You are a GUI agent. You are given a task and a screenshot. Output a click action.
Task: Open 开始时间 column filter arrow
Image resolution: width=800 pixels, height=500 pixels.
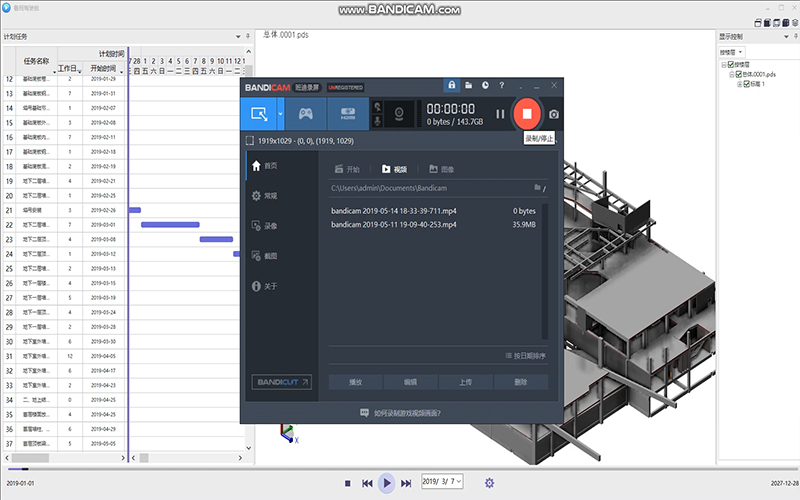tap(121, 71)
